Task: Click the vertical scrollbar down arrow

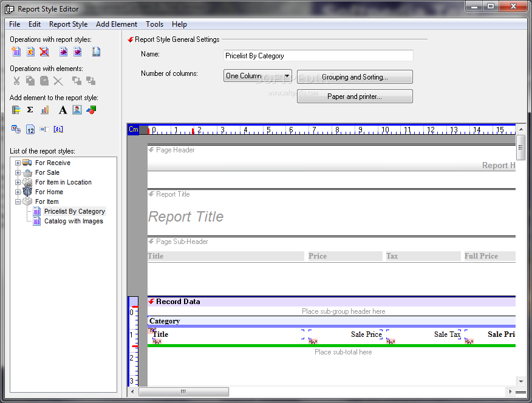Action: (x=521, y=381)
